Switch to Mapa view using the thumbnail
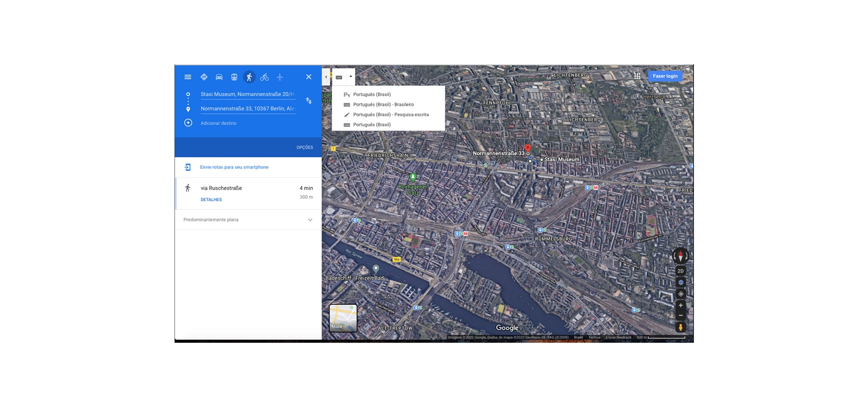This screenshot has height=407, width=868. [343, 318]
